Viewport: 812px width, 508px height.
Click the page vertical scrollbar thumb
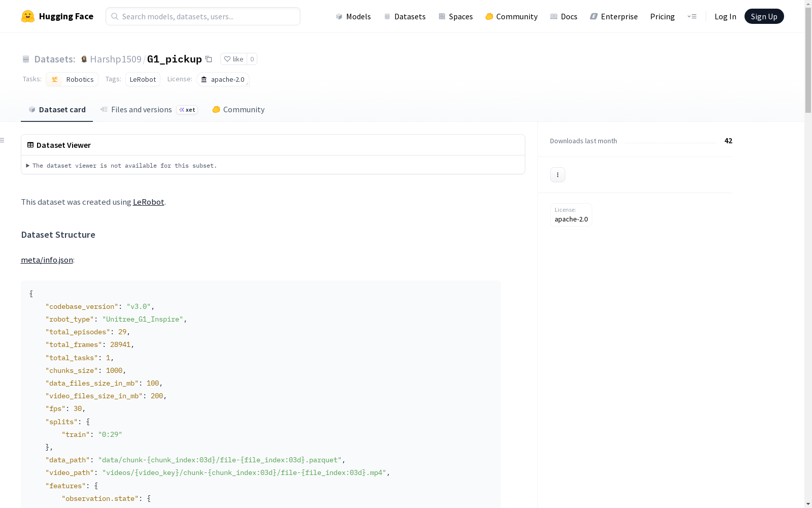click(x=808, y=60)
